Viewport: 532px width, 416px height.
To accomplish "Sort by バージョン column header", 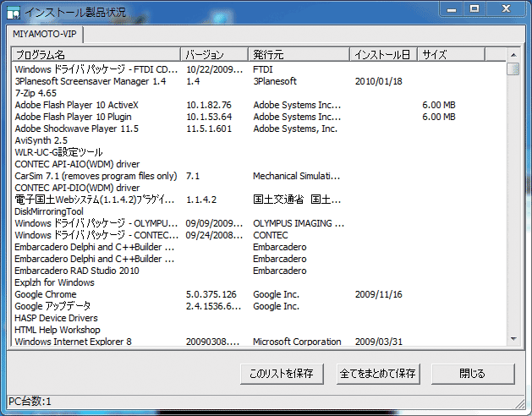I will click(215, 54).
